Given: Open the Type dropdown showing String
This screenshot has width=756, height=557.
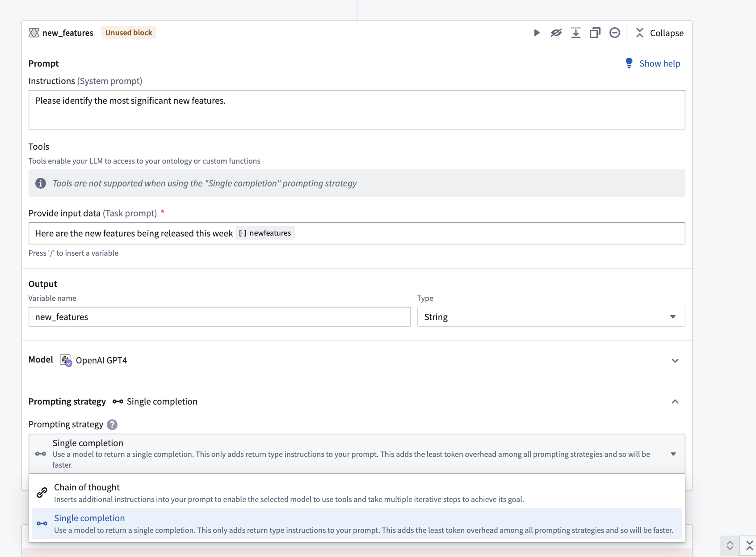Looking at the screenshot, I should (x=551, y=317).
